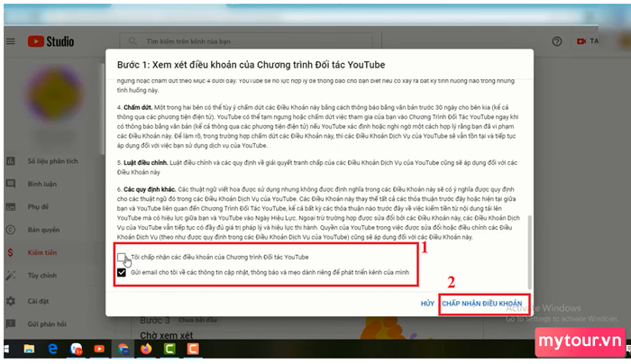
Task: Click the "4. Chấm dứt" heading
Action: (x=134, y=107)
